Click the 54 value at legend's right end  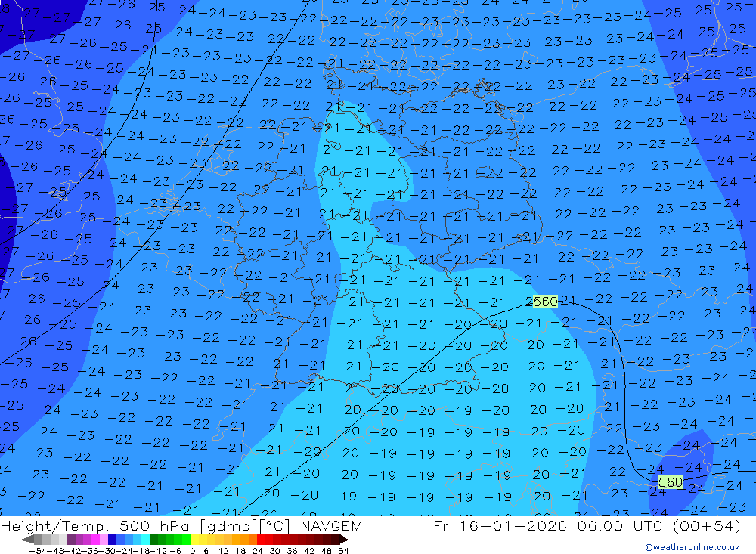pyautogui.click(x=343, y=551)
